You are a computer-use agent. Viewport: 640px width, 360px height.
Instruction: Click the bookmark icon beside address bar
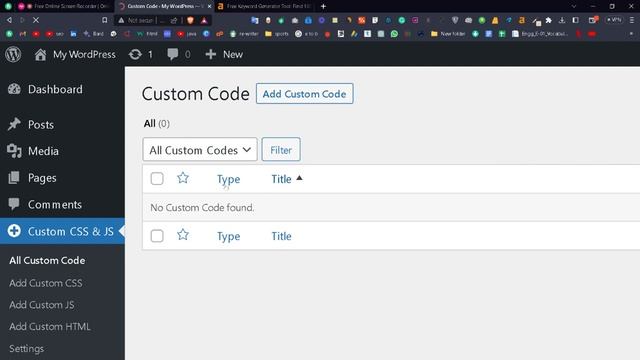point(104,20)
